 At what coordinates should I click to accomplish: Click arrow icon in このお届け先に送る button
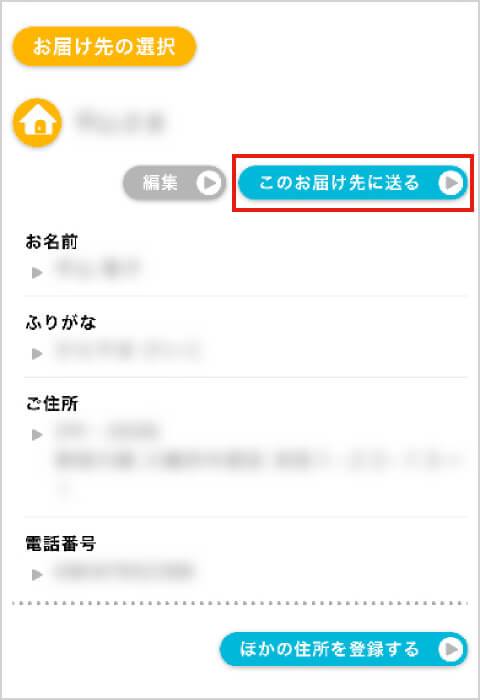(451, 183)
